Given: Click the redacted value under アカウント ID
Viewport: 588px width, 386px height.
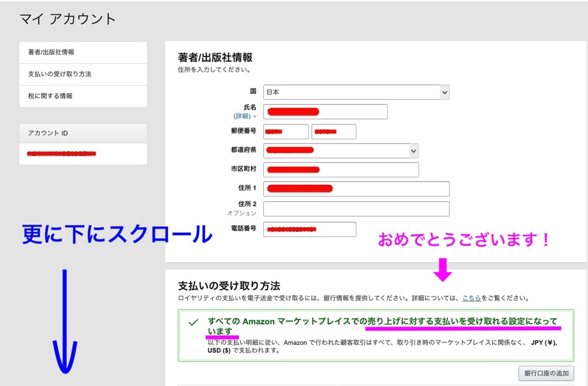Looking at the screenshot, I should (x=62, y=154).
